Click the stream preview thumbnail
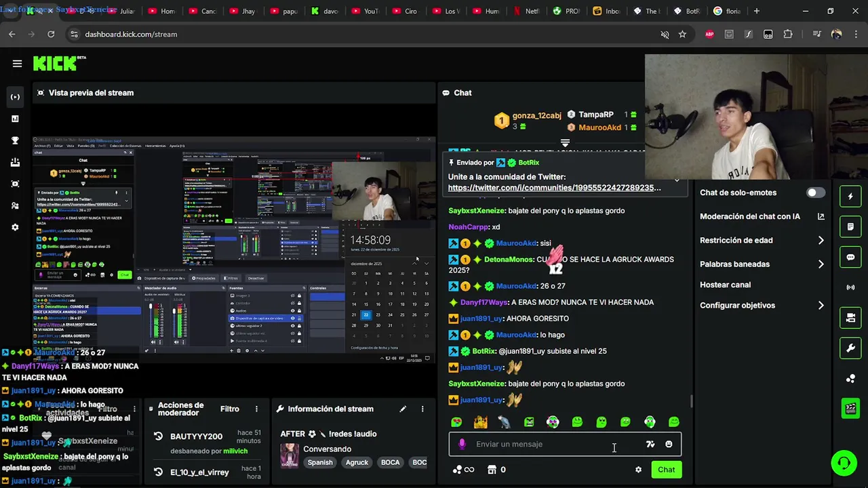The height and width of the screenshot is (488, 868). pyautogui.click(x=233, y=249)
